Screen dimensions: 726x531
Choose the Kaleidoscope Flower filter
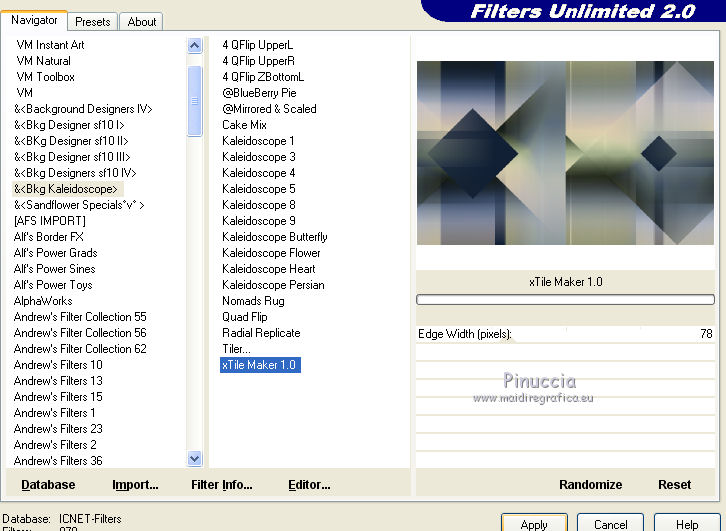tap(271, 253)
